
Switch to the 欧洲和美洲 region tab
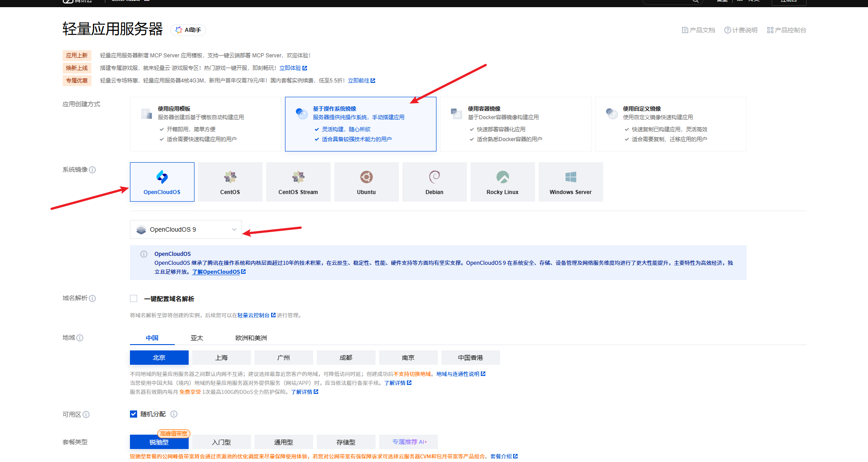pos(250,337)
